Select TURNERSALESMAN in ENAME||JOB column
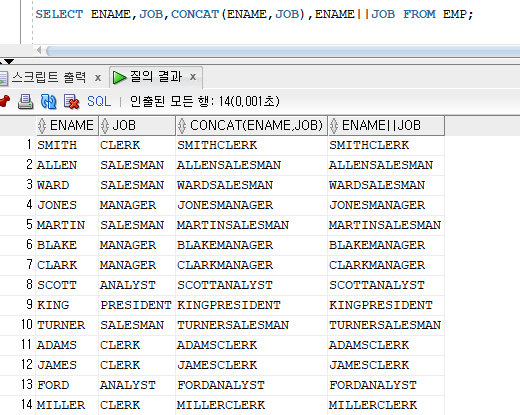This screenshot has height=415, width=520. (x=386, y=325)
